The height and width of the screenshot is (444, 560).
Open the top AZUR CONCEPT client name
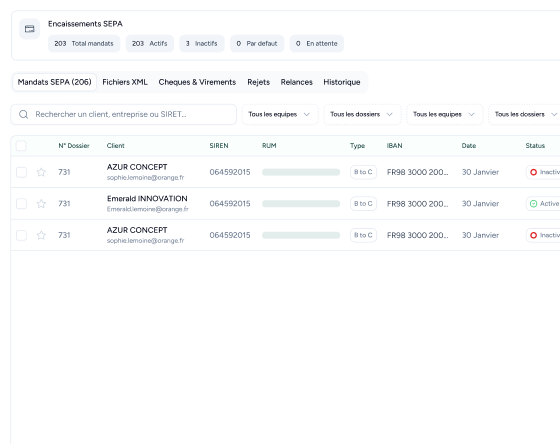pyautogui.click(x=137, y=167)
